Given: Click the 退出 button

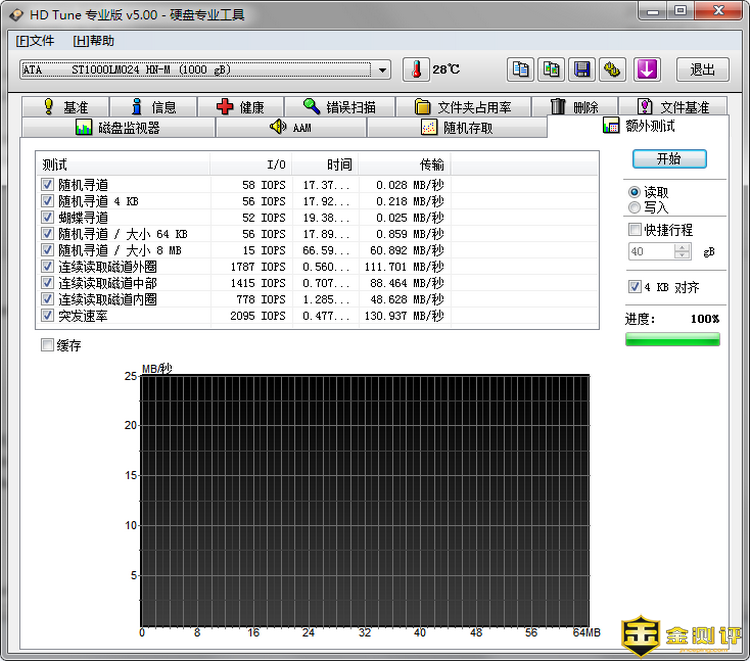Looking at the screenshot, I should (x=703, y=69).
